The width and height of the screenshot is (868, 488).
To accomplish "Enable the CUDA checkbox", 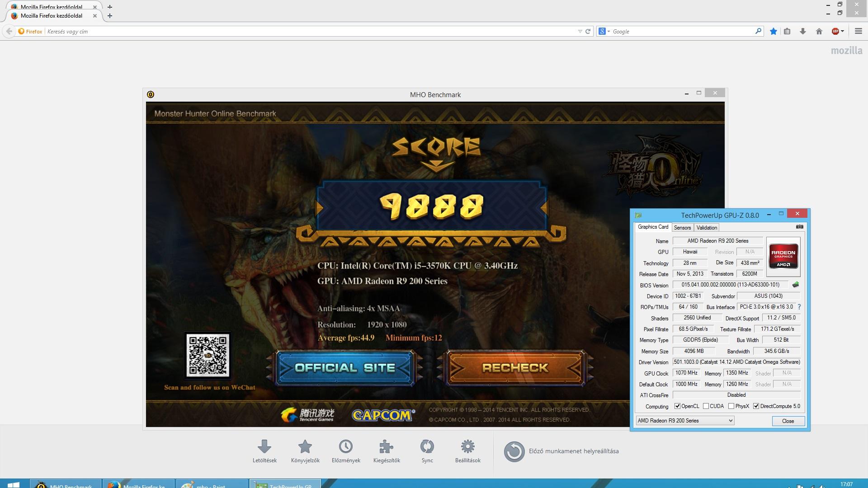I will (x=706, y=406).
